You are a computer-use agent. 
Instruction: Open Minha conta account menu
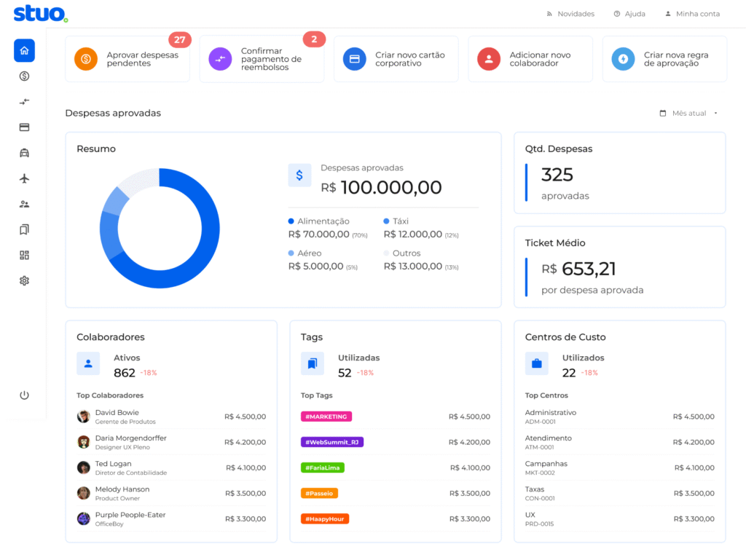692,14
